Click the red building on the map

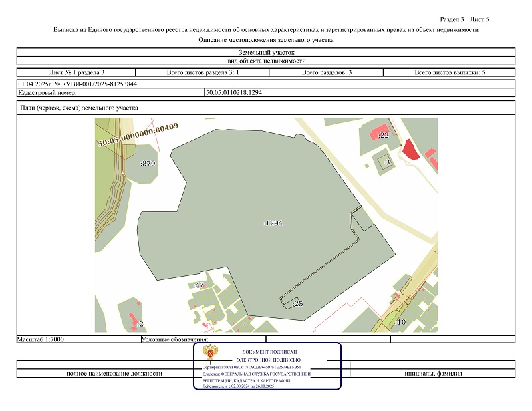coord(411,150)
